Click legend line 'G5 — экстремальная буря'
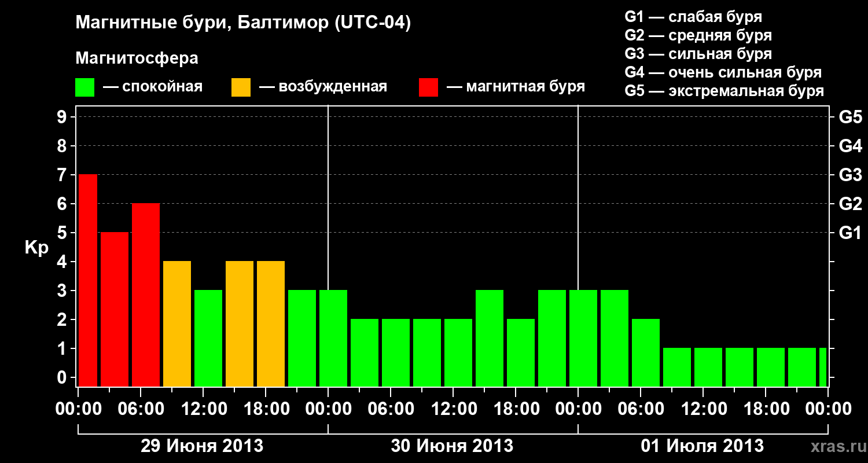The image size is (868, 463). 724,91
